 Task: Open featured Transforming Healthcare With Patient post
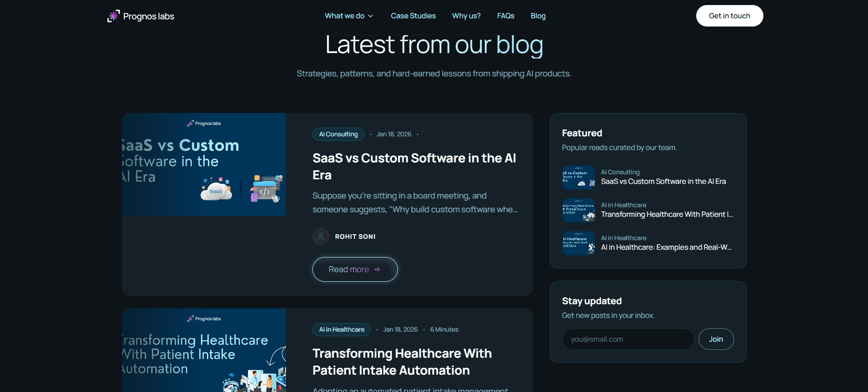pos(667,215)
